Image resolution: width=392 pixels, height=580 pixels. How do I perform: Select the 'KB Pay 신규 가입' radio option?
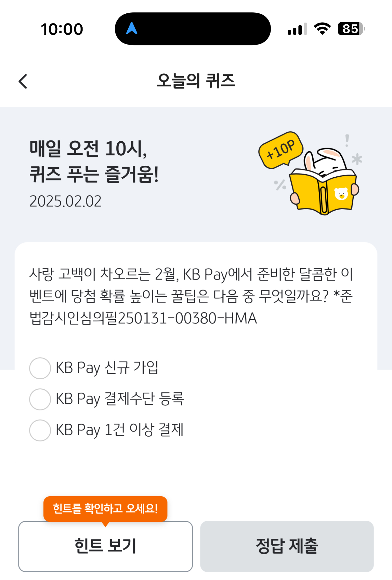[94, 368]
